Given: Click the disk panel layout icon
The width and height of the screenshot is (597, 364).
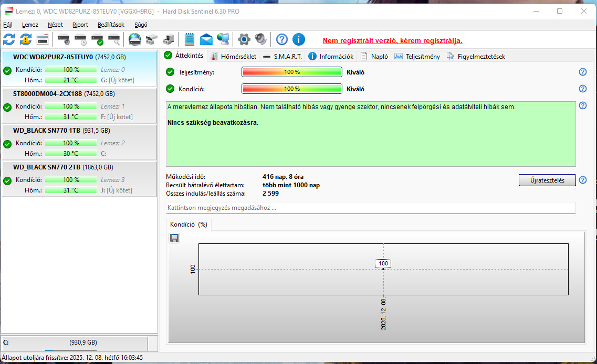Looking at the screenshot, I should click(x=43, y=39).
